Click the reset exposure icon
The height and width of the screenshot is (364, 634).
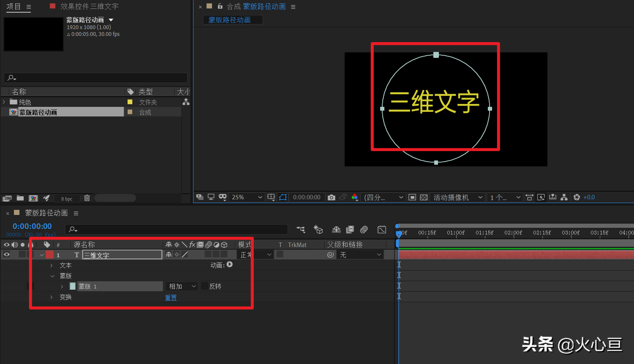[577, 197]
